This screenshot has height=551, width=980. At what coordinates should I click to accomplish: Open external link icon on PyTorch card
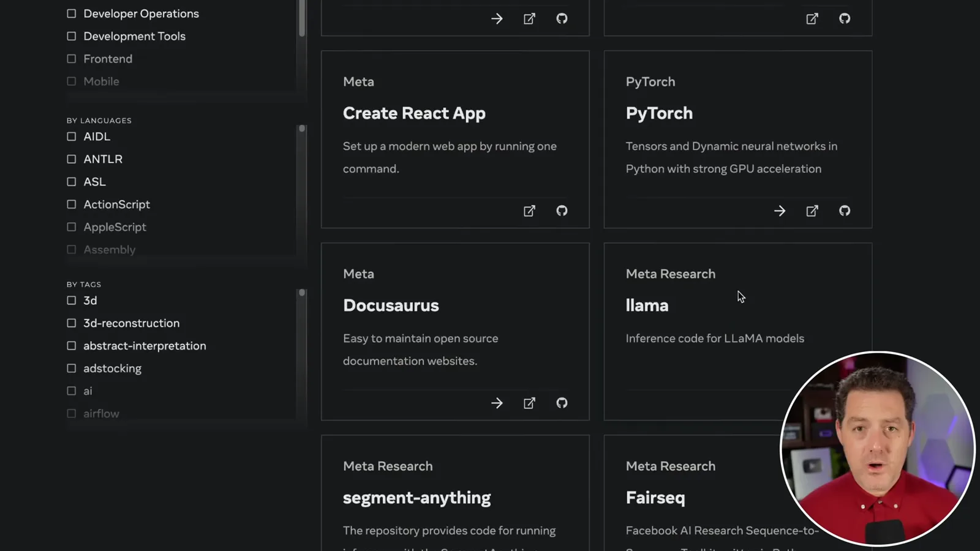[x=812, y=211]
